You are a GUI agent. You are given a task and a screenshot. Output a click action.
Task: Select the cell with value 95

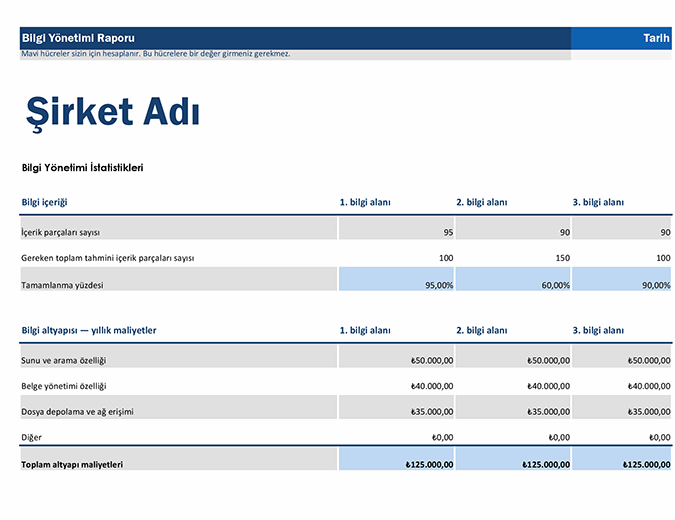(x=396, y=232)
